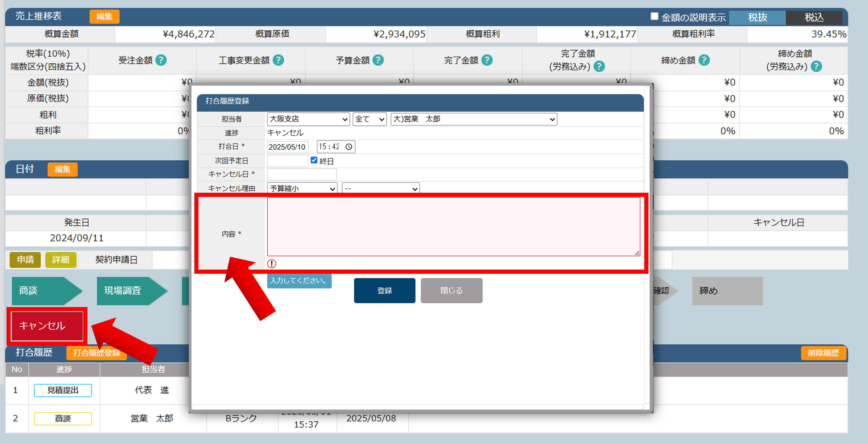Click the 申請 button

coord(25,260)
